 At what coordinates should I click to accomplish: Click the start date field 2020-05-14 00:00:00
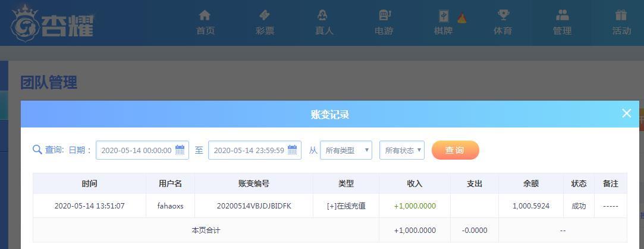[142, 150]
